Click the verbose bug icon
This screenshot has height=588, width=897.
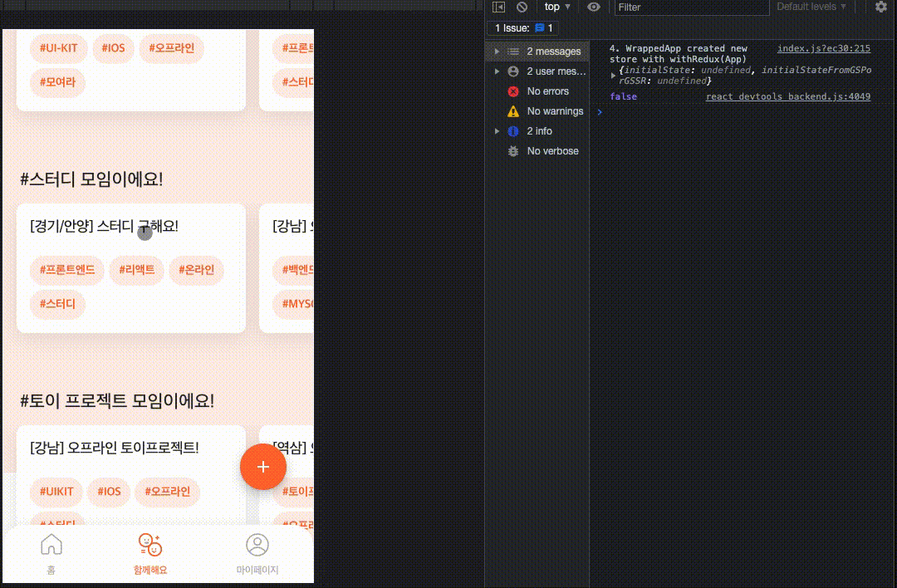pyautogui.click(x=513, y=151)
